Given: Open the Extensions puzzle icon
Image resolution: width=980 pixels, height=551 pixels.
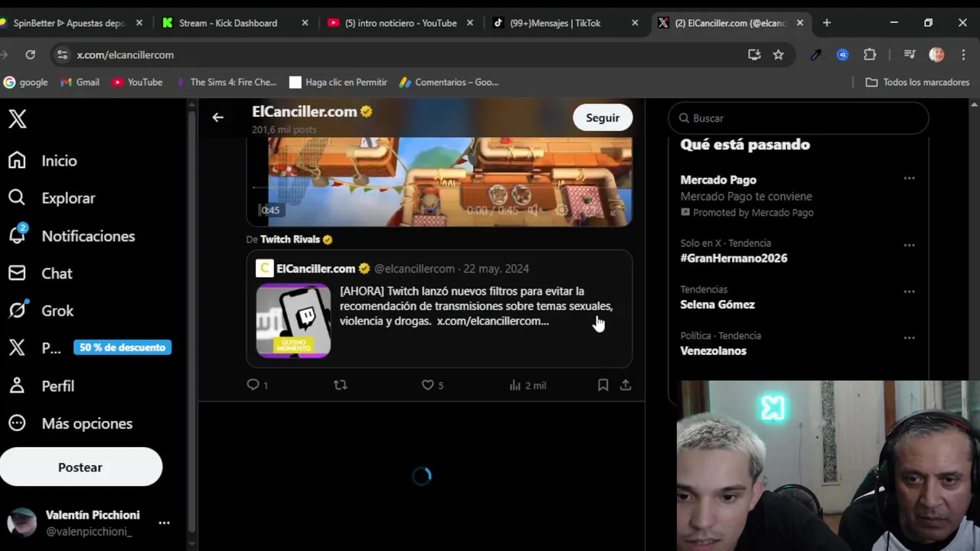Looking at the screenshot, I should (870, 54).
